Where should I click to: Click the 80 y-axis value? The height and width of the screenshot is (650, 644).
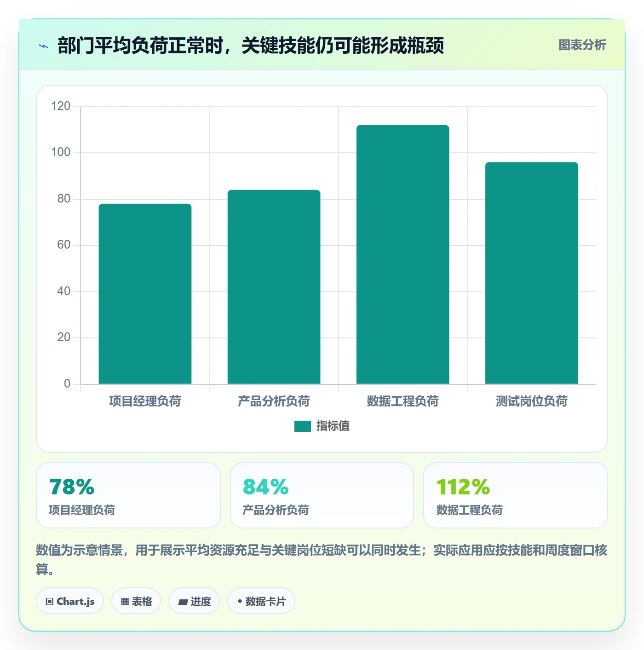(64, 199)
